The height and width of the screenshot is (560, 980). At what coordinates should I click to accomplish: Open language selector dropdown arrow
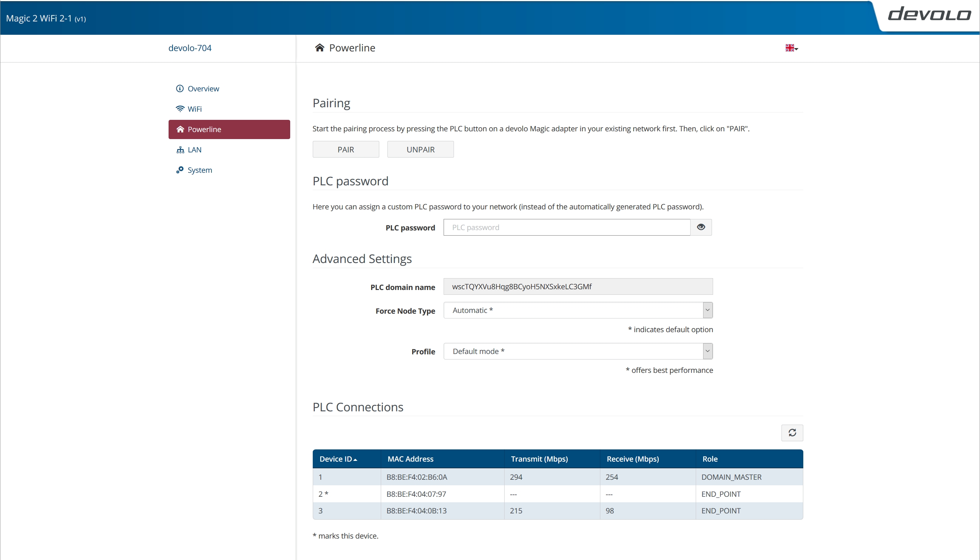click(796, 49)
